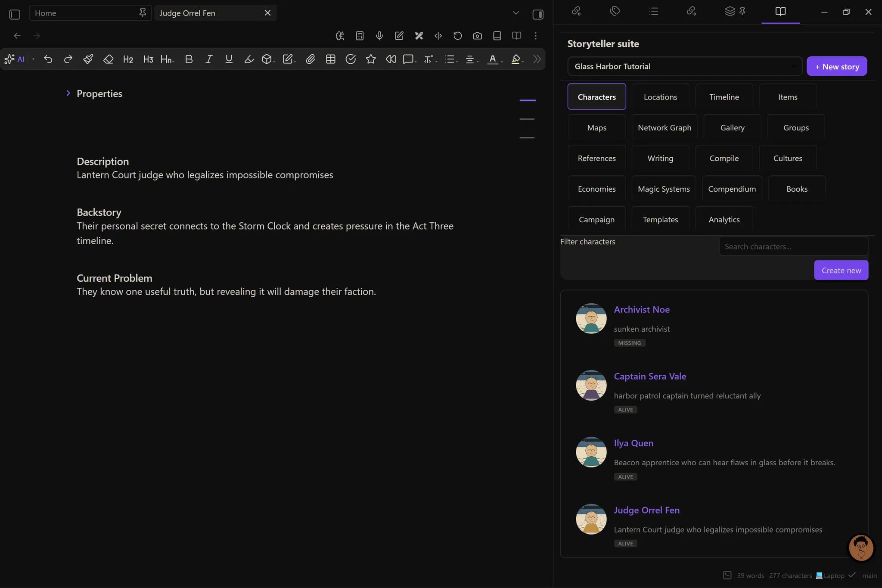882x588 pixels.
Task: Click Captain Sera Vale's avatar thumbnail
Action: point(591,385)
